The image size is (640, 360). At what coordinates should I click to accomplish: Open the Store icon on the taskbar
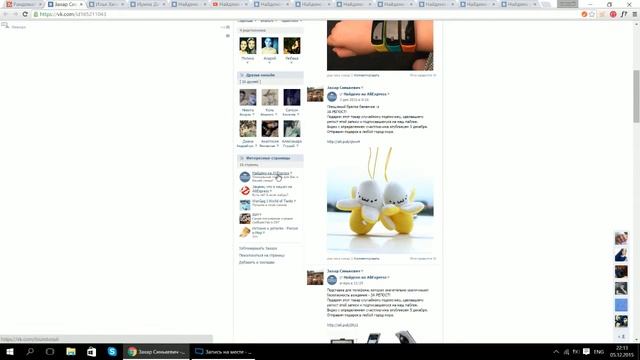point(91,351)
